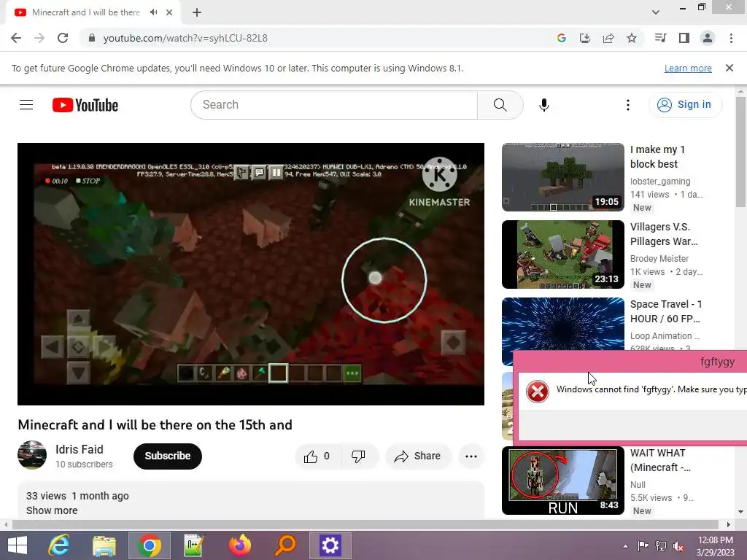747x560 pixels.
Task: Click the address bar URL
Action: pos(185,38)
